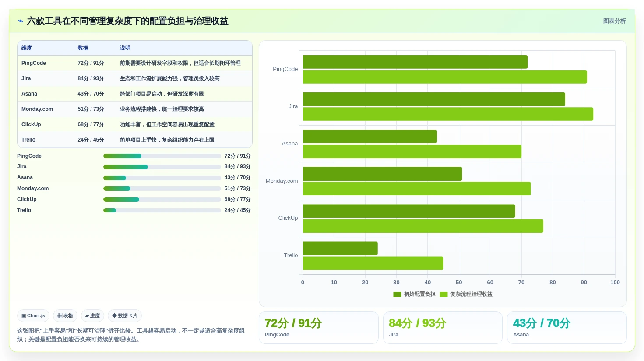Click the 图表分析 label in the header
The height and width of the screenshot is (361, 644).
614,21
